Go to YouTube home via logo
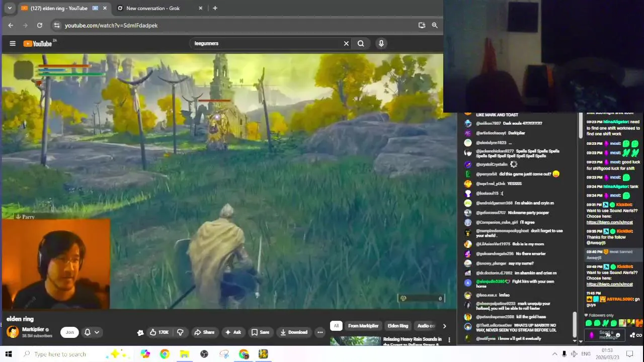 point(39,44)
